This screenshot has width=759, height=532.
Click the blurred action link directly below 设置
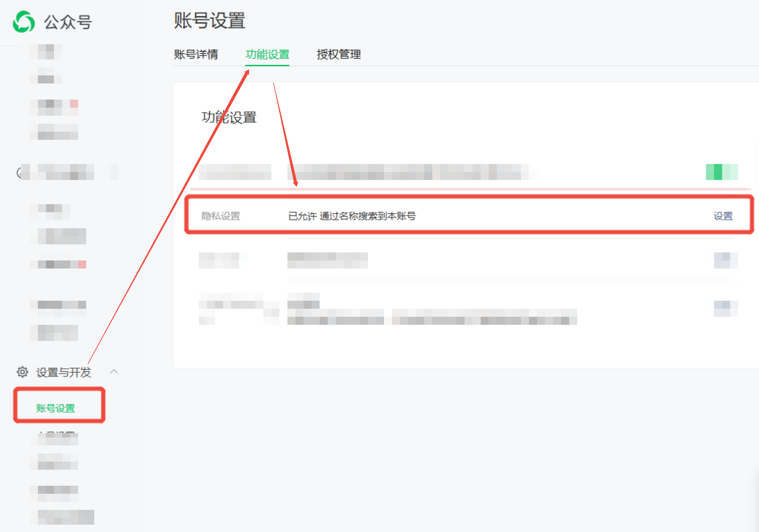725,260
